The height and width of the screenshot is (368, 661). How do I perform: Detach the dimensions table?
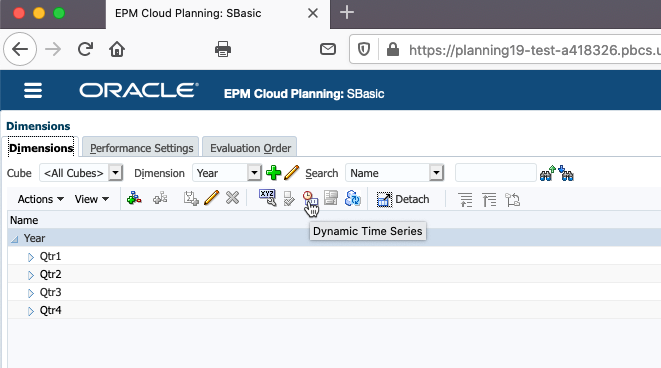click(403, 199)
